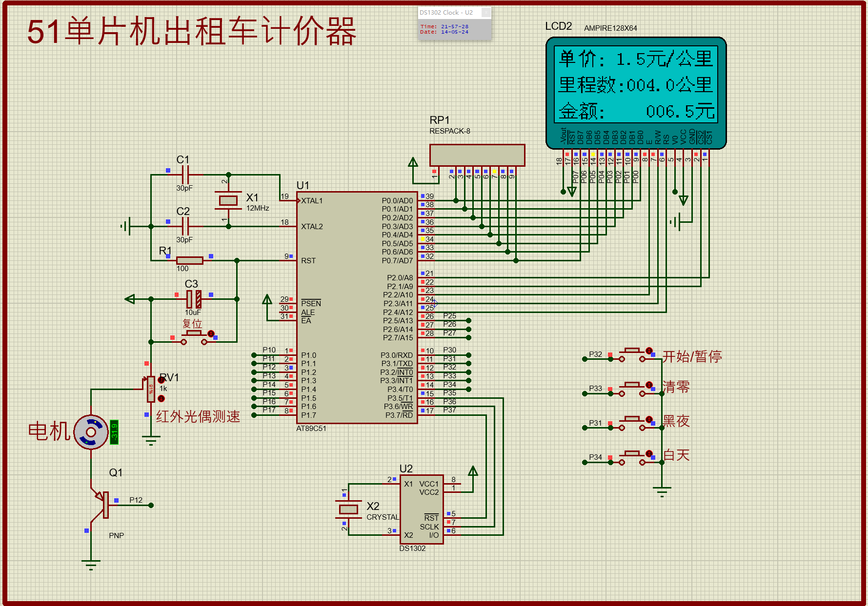Decrease RV1 potentiometer with lower arrow
This screenshot has width=868, height=606.
point(161,398)
